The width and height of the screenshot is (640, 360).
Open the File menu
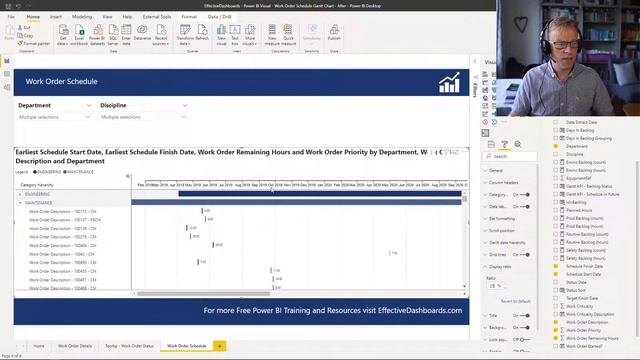[x=11, y=17]
